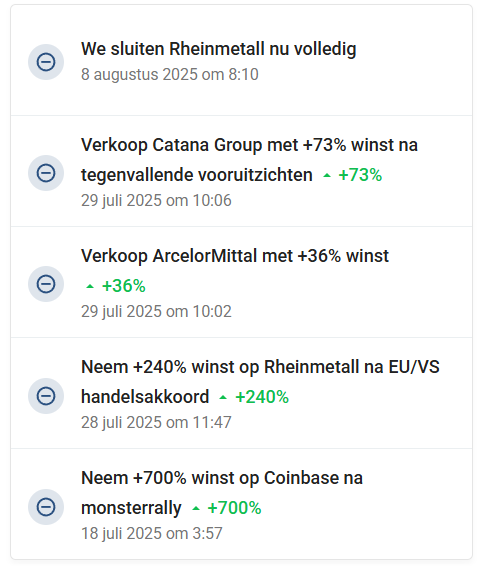Screen dimensions: 488x566
Task: Open 'We sluiten Rheinmetall nu volledig' article
Action: point(218,49)
